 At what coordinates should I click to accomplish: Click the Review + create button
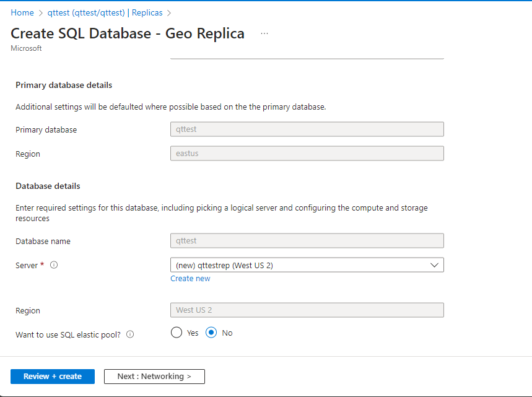click(x=53, y=377)
